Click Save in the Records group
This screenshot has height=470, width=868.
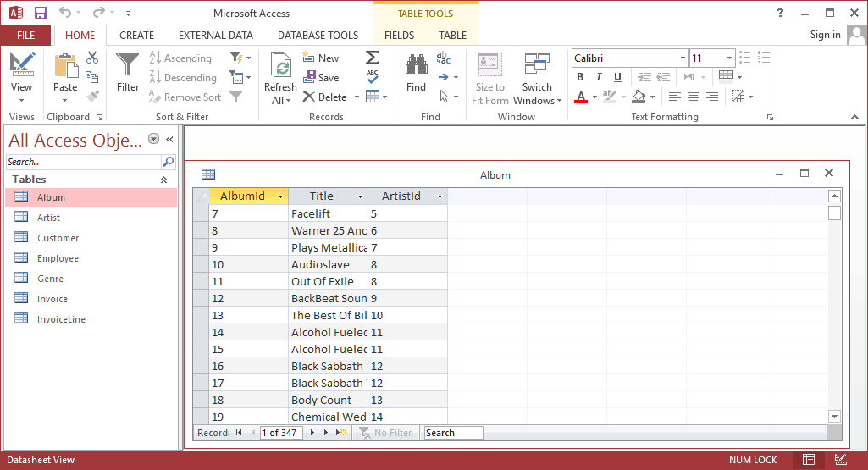pos(321,77)
